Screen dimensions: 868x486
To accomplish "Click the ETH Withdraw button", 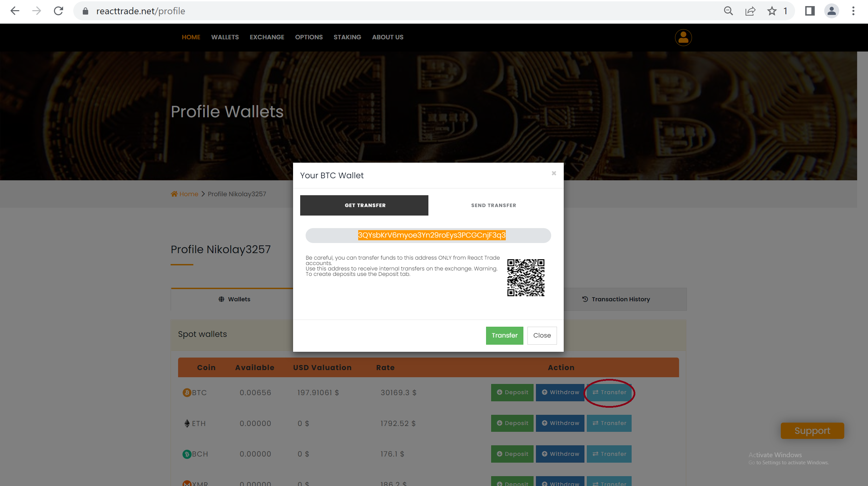I will (x=560, y=423).
